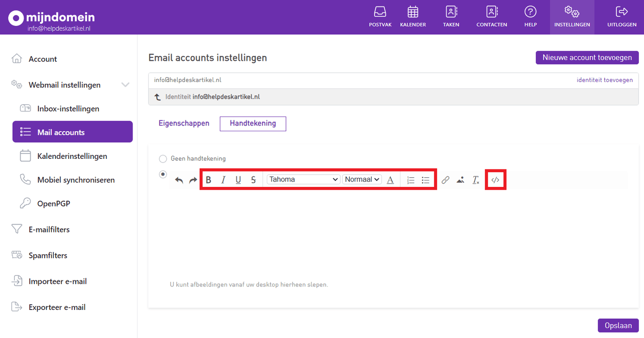Screen dimensions: 644x338
Task: Open the Tahoma font dropdown
Action: click(x=304, y=180)
